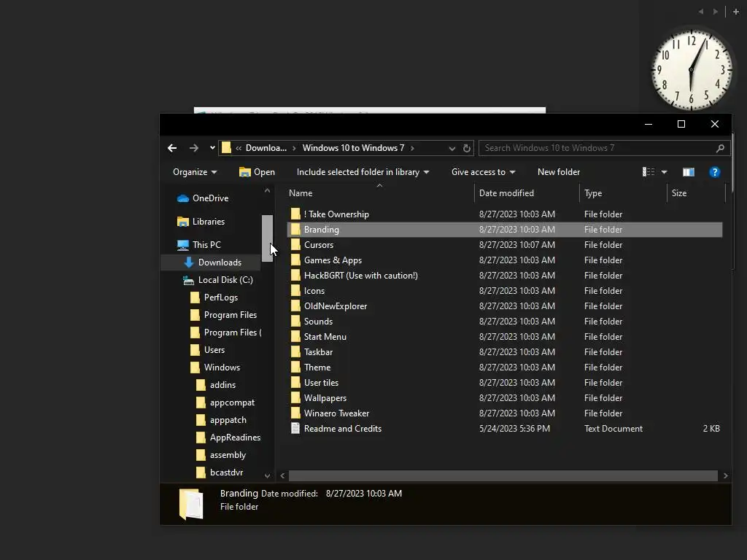
Task: Click the change view icon
Action: click(x=649, y=172)
